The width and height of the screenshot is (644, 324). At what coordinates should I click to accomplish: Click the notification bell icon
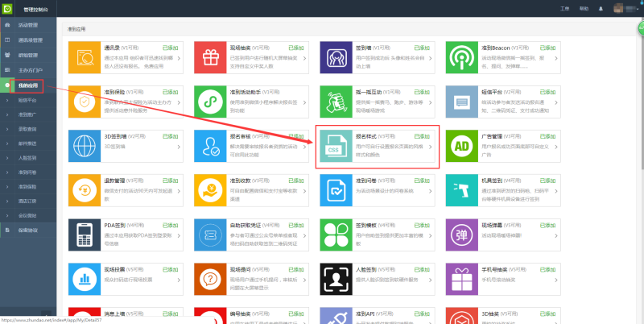(x=599, y=8)
